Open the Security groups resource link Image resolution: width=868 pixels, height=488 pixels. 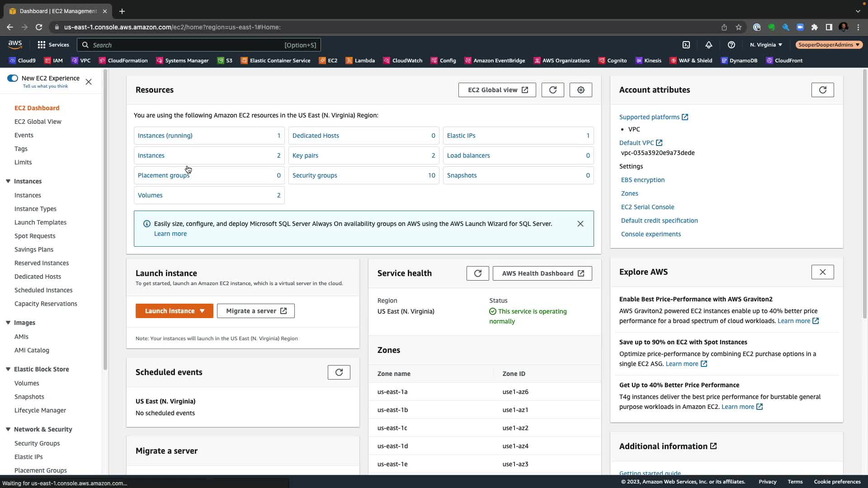(315, 175)
